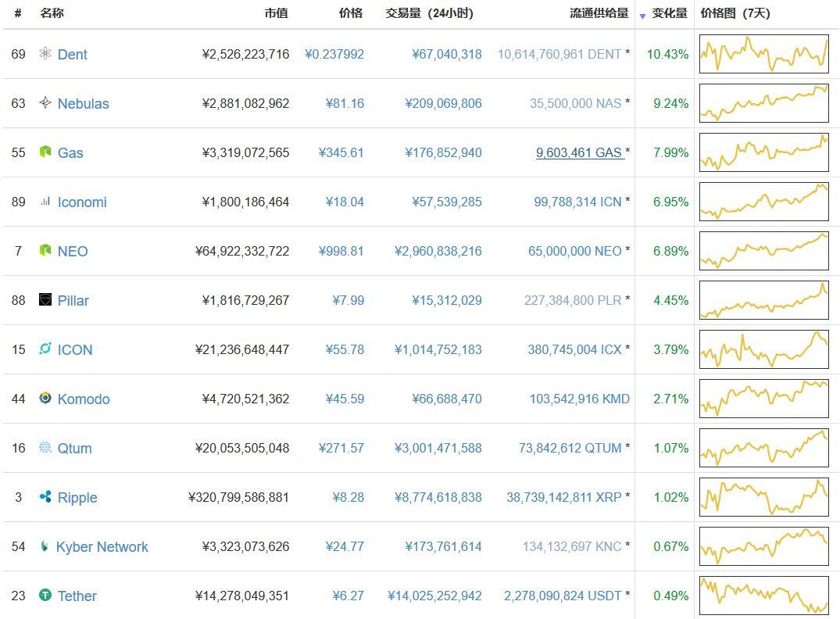Click supply value 65,000,000 NEO
Image resolution: width=840 pixels, height=619 pixels.
pyautogui.click(x=575, y=252)
